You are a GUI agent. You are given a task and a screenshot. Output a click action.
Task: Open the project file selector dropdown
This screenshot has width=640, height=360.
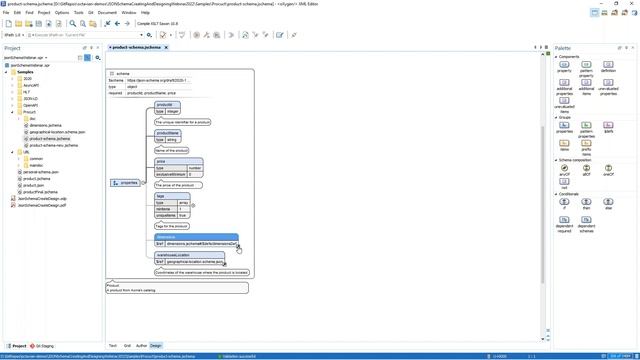coord(26,58)
